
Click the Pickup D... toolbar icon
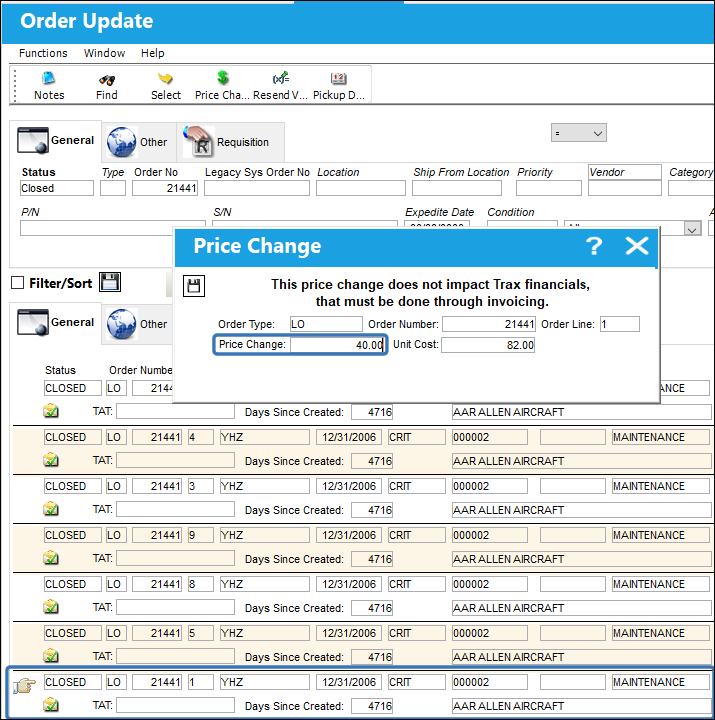pyautogui.click(x=338, y=79)
